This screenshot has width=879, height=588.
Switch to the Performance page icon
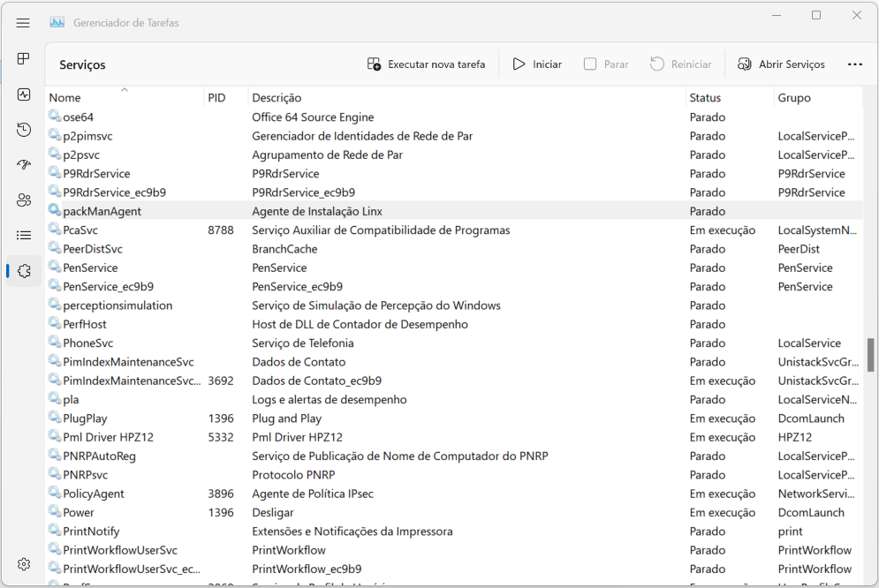pyautogui.click(x=24, y=94)
